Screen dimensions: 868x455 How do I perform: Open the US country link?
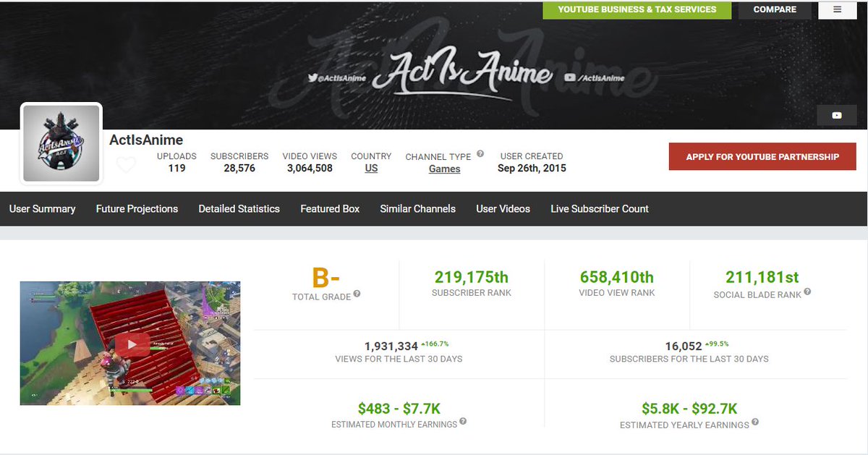click(371, 169)
